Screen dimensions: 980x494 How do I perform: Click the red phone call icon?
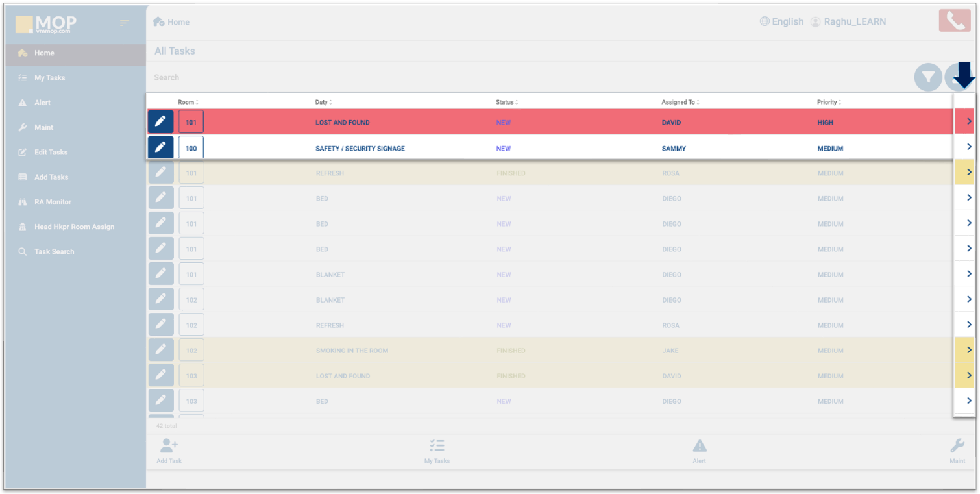pyautogui.click(x=954, y=21)
